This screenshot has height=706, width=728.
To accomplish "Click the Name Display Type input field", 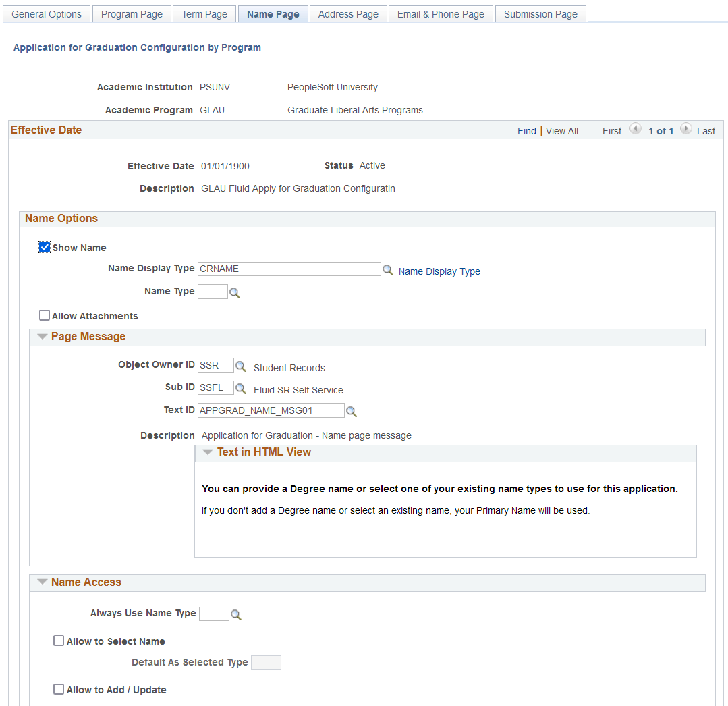I will 289,269.
